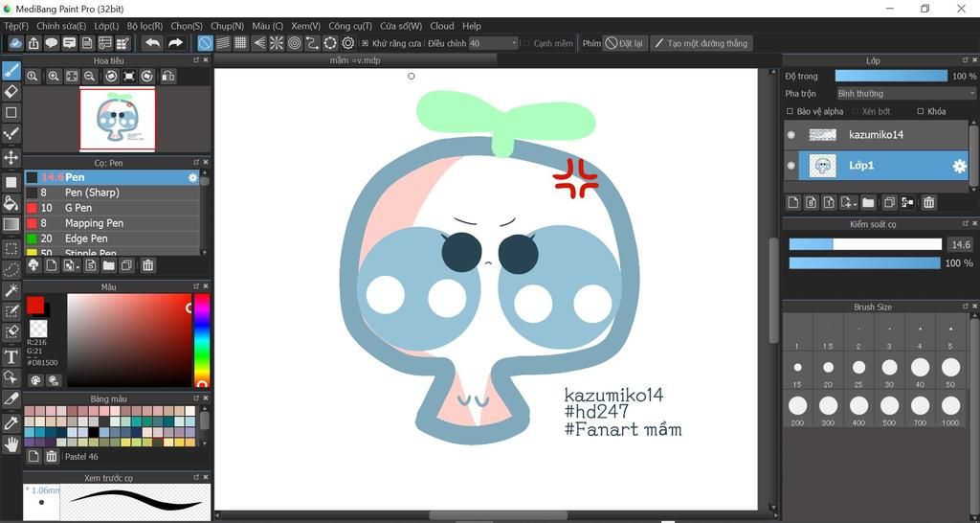Click the Đặt lại reset button
This screenshot has height=523, width=980.
pyautogui.click(x=624, y=43)
